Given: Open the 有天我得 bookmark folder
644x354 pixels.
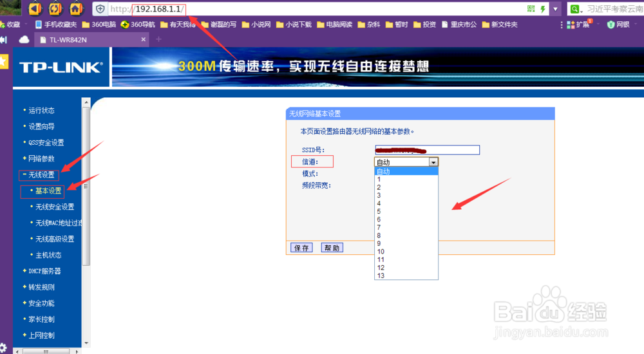Looking at the screenshot, I should tap(178, 24).
